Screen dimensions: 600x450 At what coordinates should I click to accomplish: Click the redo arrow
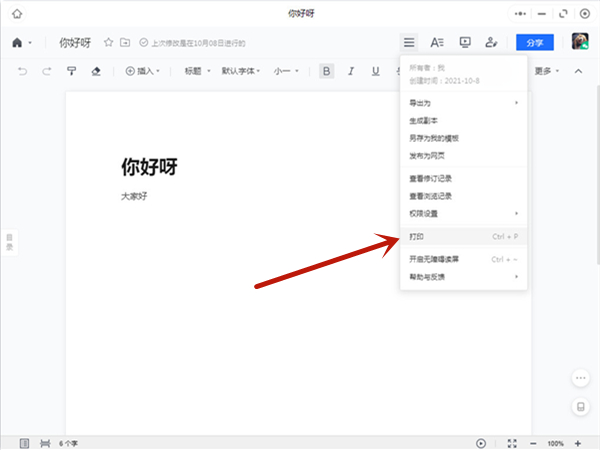[x=46, y=71]
